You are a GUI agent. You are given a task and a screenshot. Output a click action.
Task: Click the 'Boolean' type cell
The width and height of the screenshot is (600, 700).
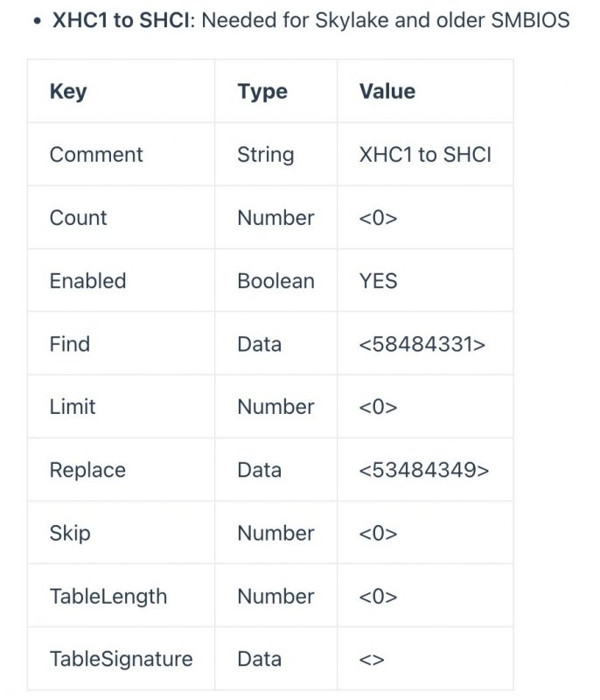point(276,281)
